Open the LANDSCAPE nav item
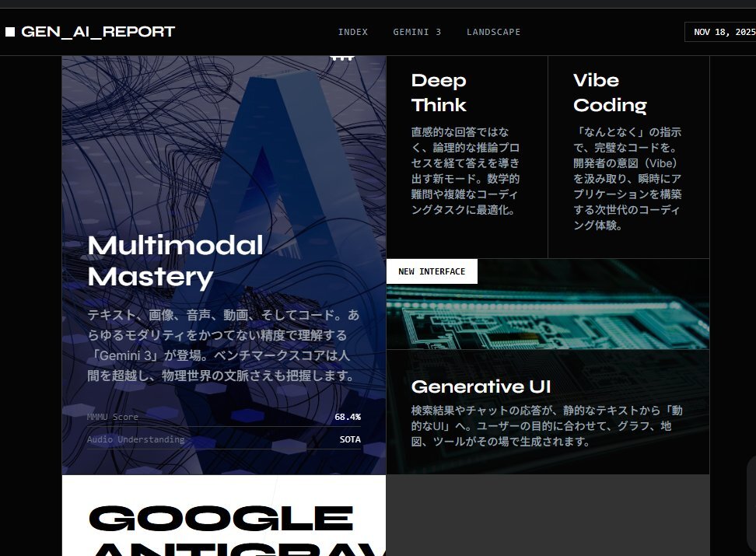This screenshot has height=556, width=756. click(493, 32)
